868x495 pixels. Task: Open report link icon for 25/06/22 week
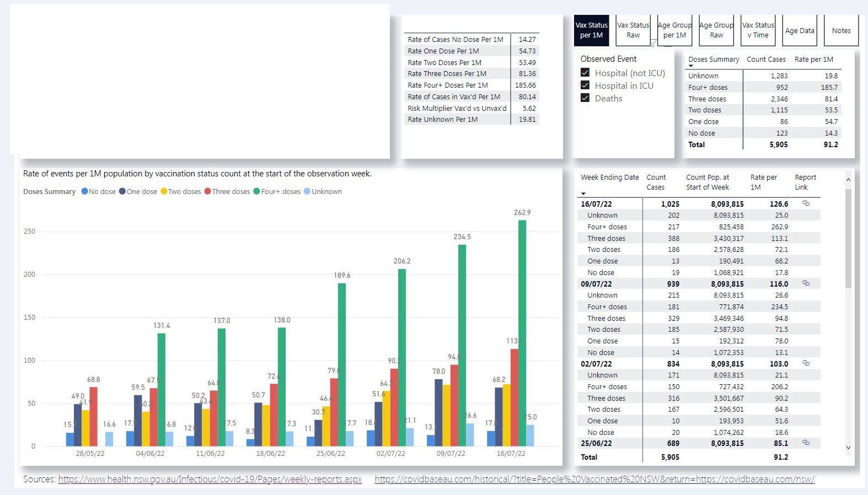(806, 443)
